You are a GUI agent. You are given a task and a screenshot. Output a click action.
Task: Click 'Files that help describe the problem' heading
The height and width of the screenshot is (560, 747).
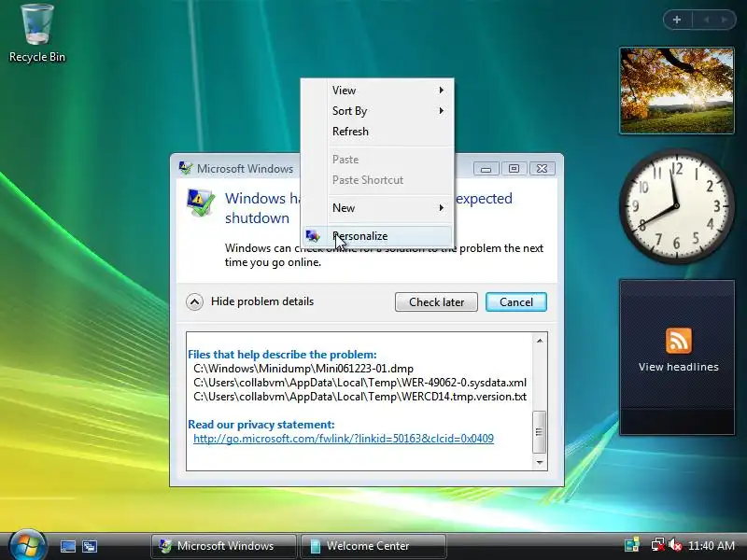pyautogui.click(x=282, y=355)
